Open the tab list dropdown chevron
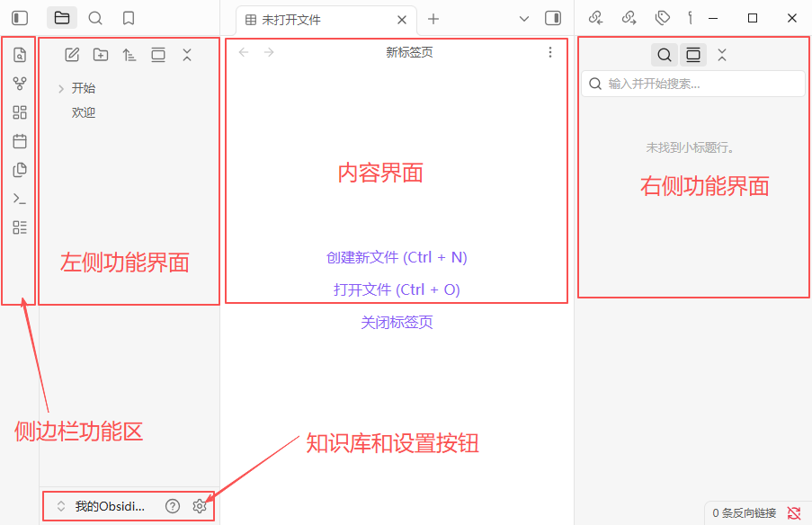Viewport: 812px width, 525px height. [524, 19]
